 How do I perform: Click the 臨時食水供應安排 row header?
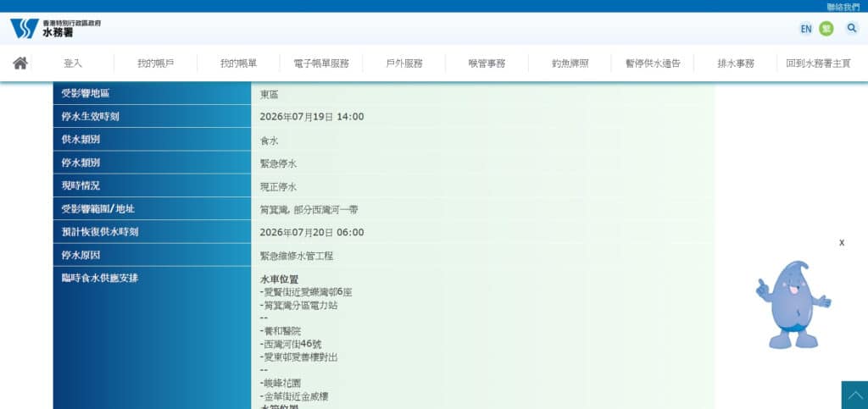[153, 338]
